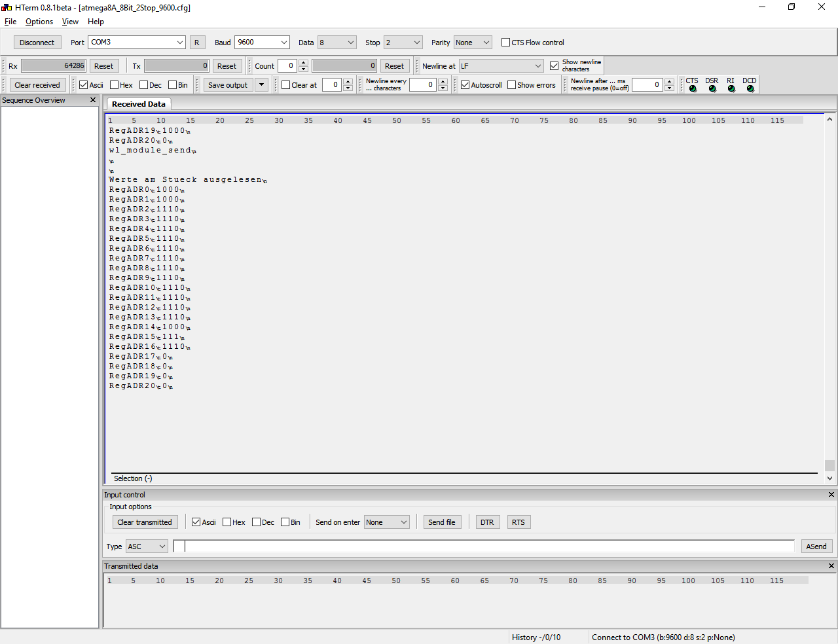Select the Received Data tab
Screen dimensions: 838x644
[139, 104]
